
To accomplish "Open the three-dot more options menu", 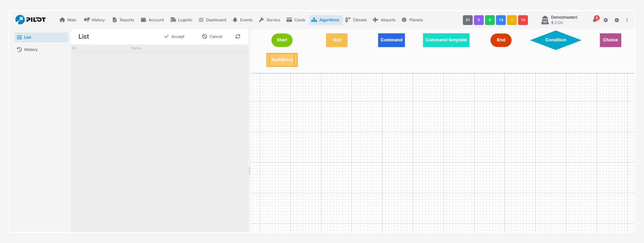I will (x=627, y=20).
